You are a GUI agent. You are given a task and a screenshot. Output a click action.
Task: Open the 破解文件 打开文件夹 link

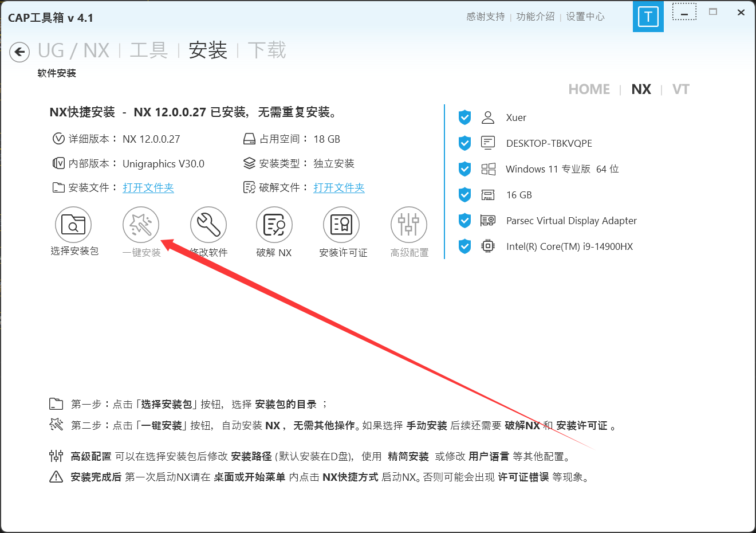tap(339, 188)
